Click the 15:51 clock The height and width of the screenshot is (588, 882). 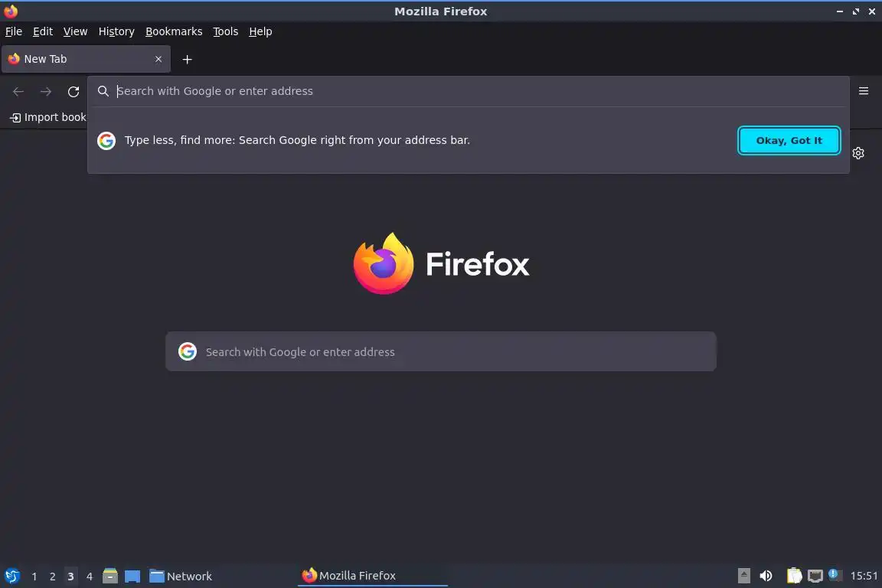pyautogui.click(x=864, y=576)
